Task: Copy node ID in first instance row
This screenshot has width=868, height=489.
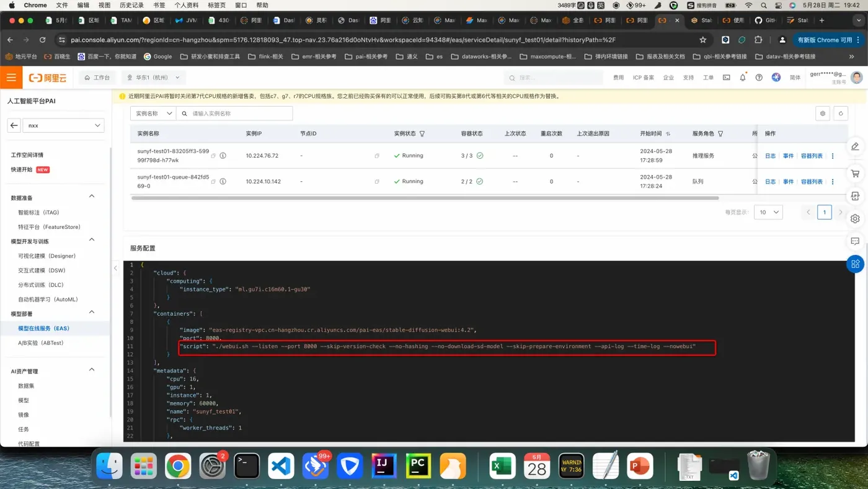Action: point(377,156)
